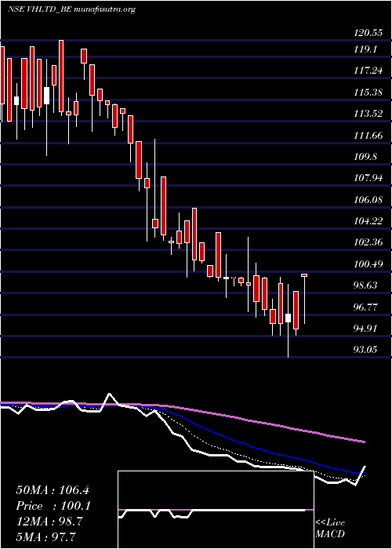Choose the 100.49 price level text
Screen dimensions: 392x549
coord(368,264)
